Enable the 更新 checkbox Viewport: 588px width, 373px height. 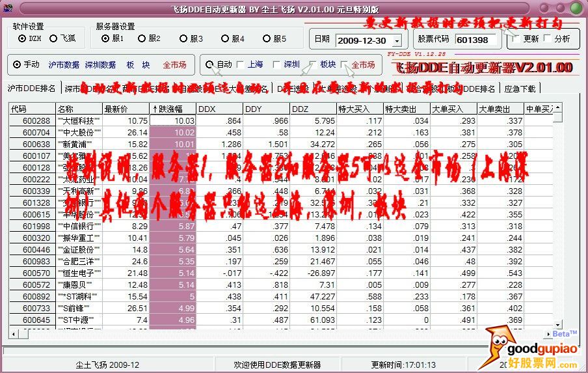tap(516, 38)
